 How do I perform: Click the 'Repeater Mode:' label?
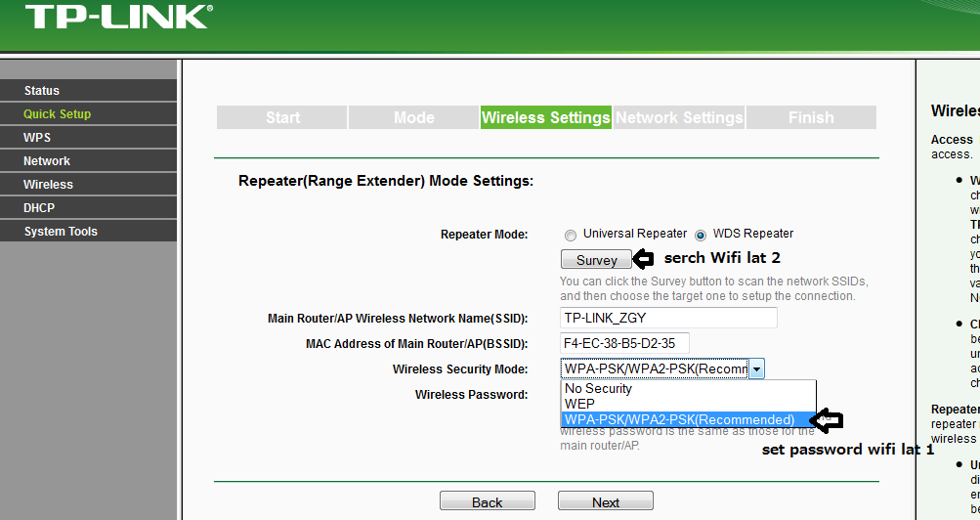(484, 235)
